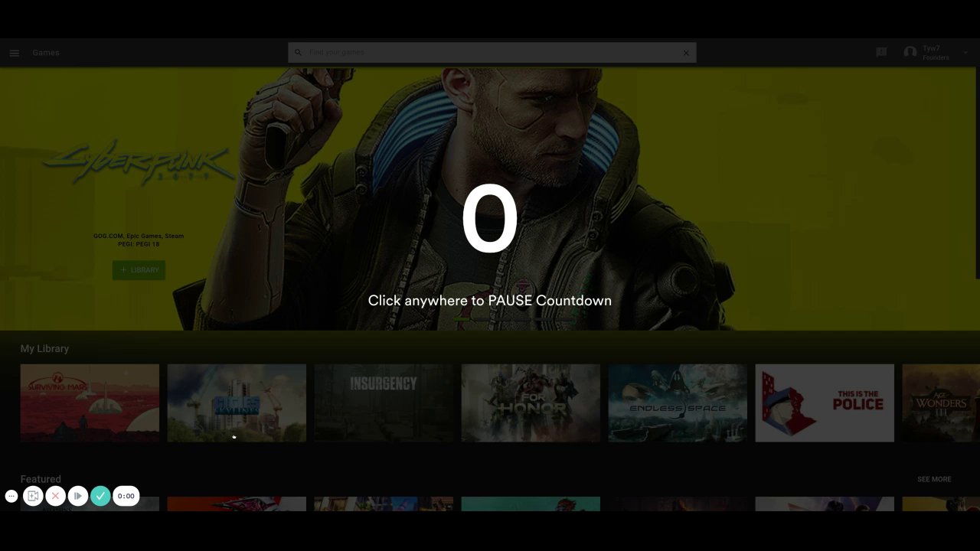The width and height of the screenshot is (980, 551).
Task: Click the hero carousel progress indicator
Action: [515, 320]
